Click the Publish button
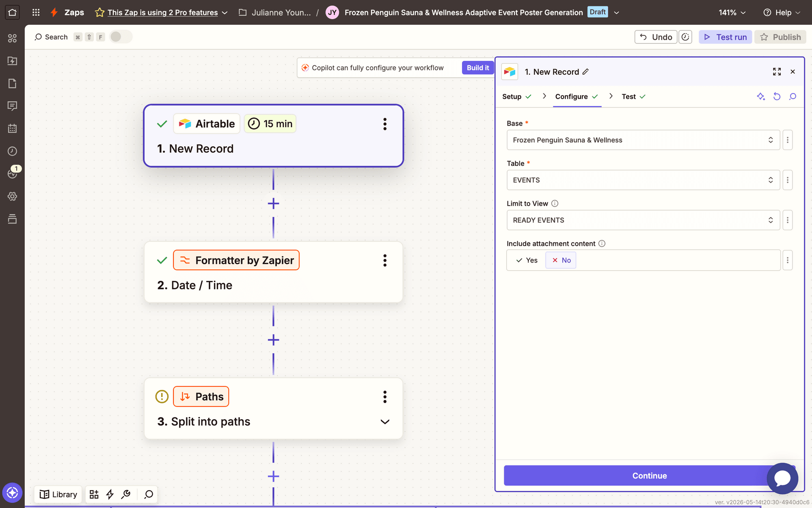This screenshot has width=812, height=508. [x=780, y=37]
